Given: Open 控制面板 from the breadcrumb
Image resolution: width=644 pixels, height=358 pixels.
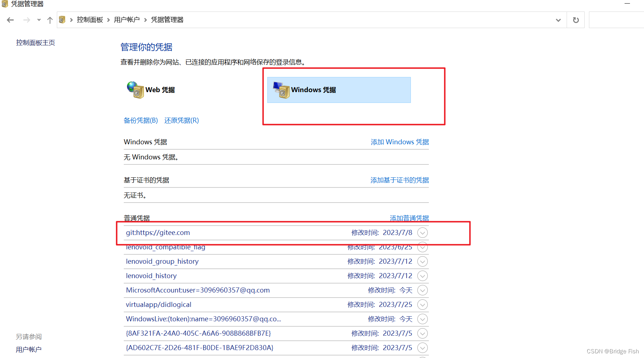Looking at the screenshot, I should [90, 19].
